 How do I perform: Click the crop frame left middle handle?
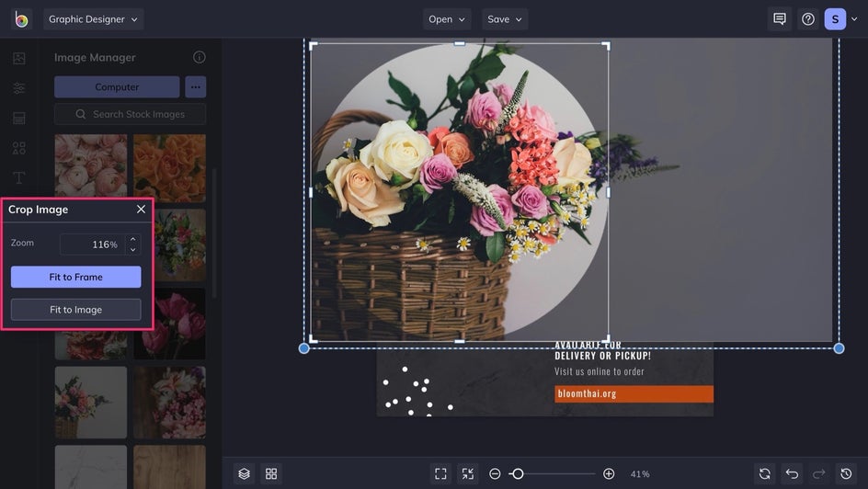click(x=311, y=192)
